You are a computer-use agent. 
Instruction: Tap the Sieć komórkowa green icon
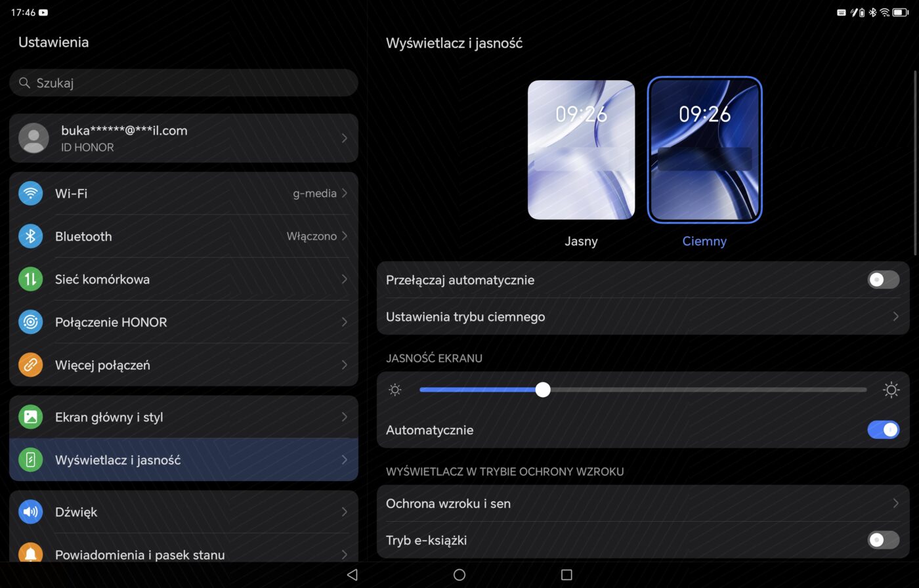pyautogui.click(x=30, y=279)
